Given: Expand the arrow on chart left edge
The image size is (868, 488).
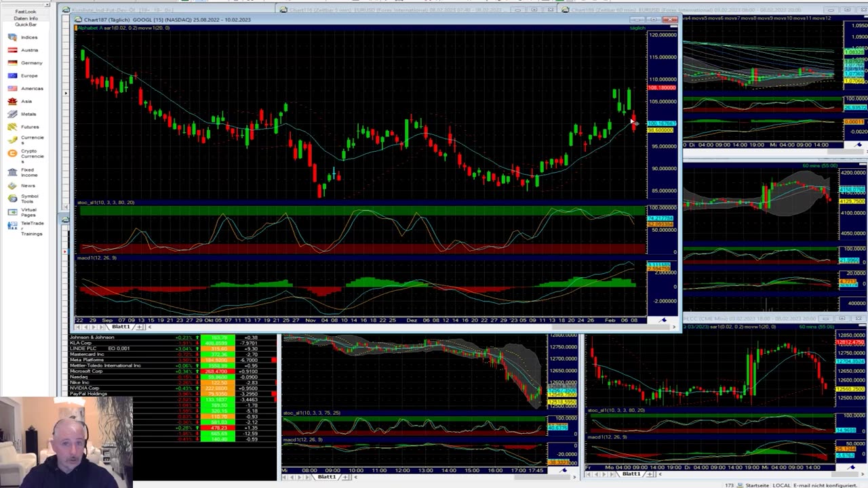Looking at the screenshot, I should [66, 93].
